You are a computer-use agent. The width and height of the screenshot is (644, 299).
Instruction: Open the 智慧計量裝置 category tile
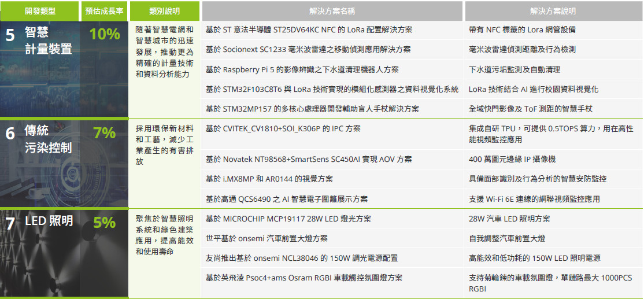(49, 42)
